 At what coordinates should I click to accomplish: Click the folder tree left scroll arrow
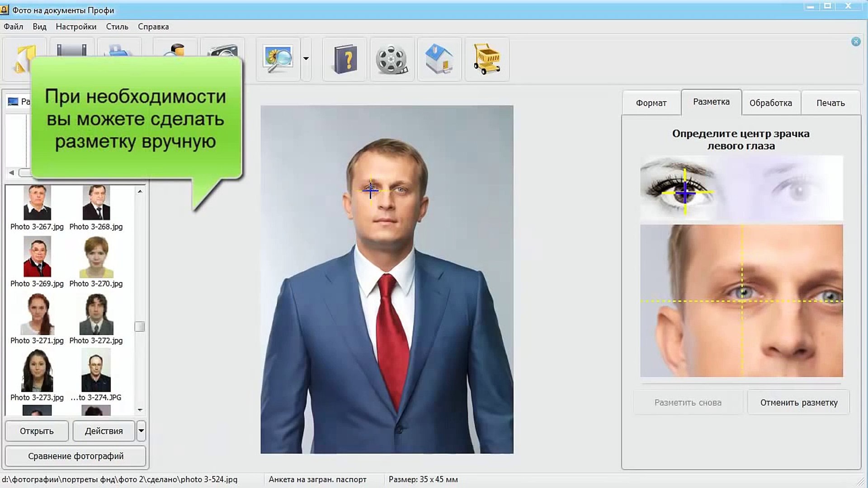[11, 173]
